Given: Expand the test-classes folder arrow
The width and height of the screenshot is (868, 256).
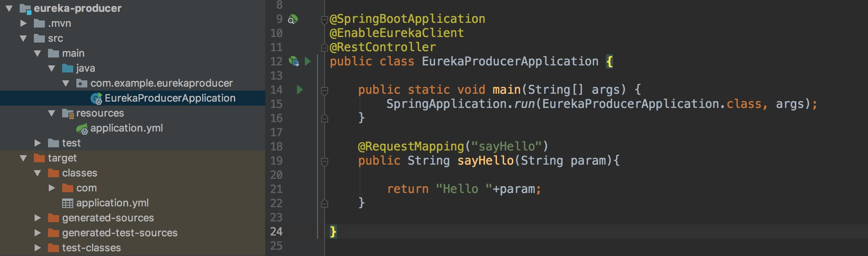Looking at the screenshot, I should point(37,248).
